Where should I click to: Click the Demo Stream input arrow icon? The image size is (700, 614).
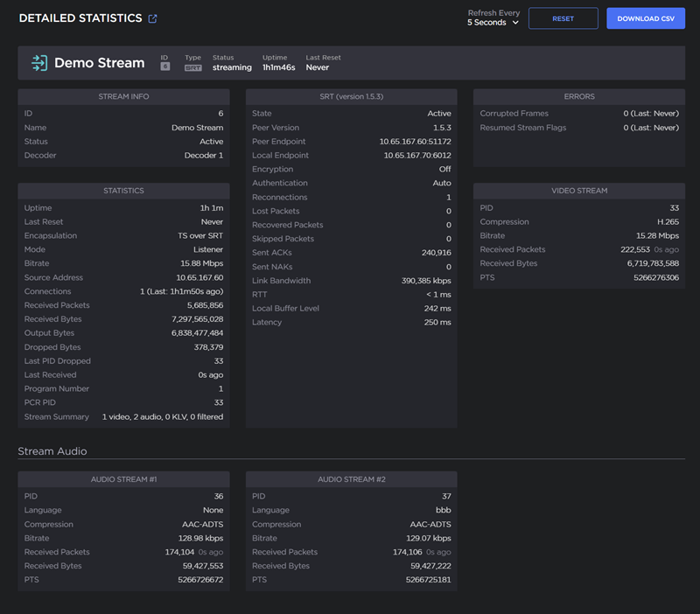pos(39,63)
